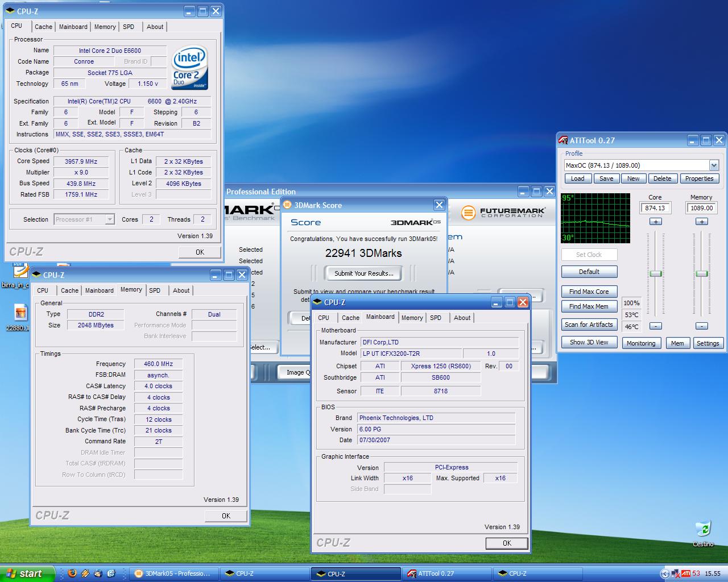This screenshot has height=582, width=728.
Task: Launch Firefox from the quick launch bar
Action: click(x=72, y=573)
